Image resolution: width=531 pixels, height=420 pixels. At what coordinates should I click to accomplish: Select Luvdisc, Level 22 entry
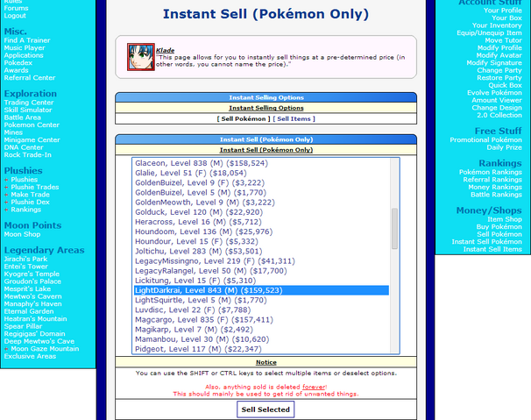pyautogui.click(x=261, y=310)
